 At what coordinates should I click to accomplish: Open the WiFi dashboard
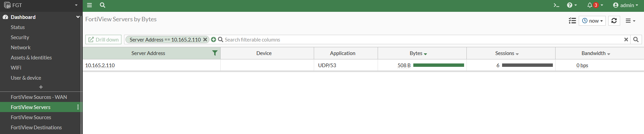click(x=16, y=68)
